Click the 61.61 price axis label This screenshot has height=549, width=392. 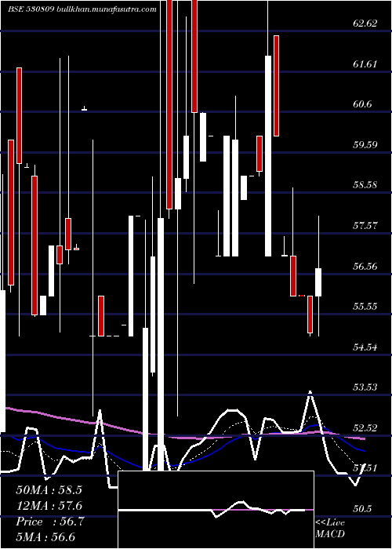tap(365, 64)
